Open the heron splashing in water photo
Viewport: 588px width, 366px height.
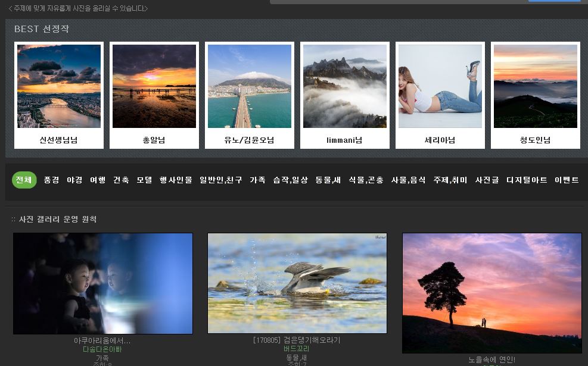click(x=297, y=283)
